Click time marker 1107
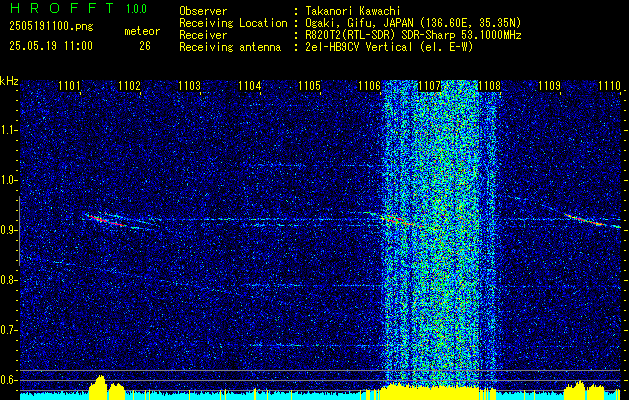 tap(429, 85)
